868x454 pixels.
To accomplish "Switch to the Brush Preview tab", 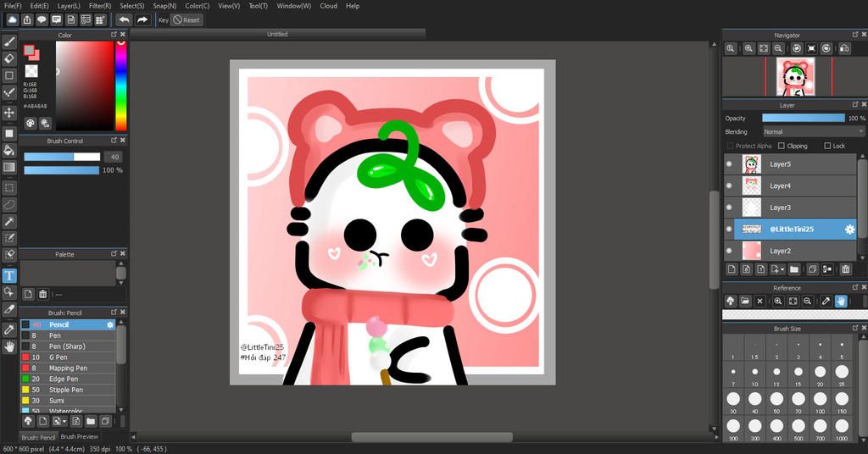I will point(79,437).
